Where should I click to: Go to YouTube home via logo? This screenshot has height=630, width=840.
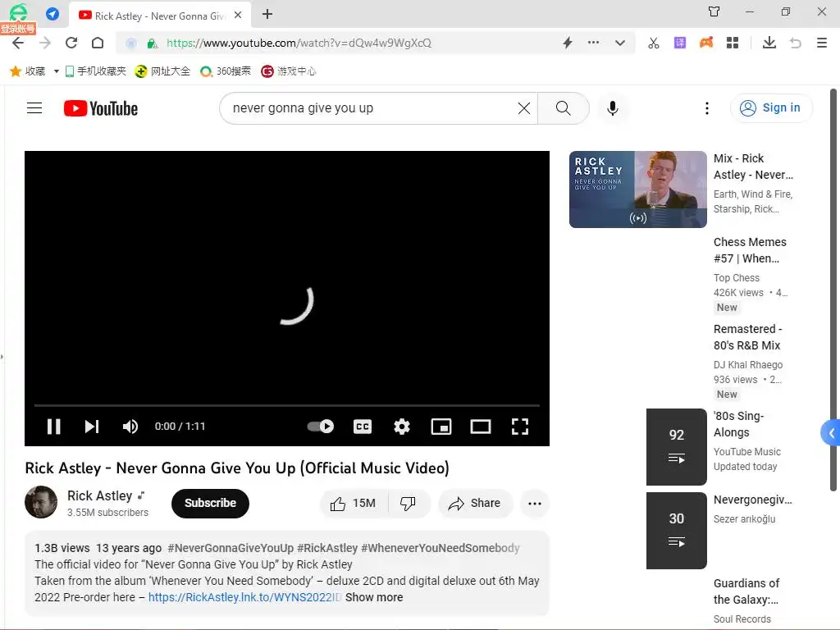101,108
